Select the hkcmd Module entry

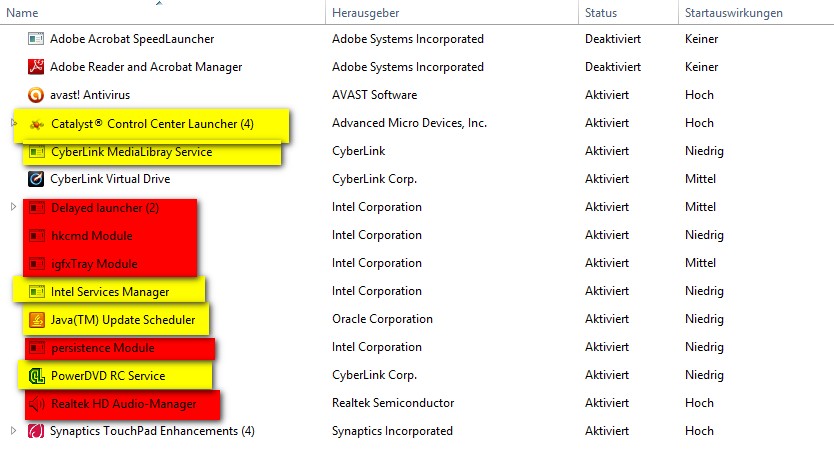click(x=91, y=236)
